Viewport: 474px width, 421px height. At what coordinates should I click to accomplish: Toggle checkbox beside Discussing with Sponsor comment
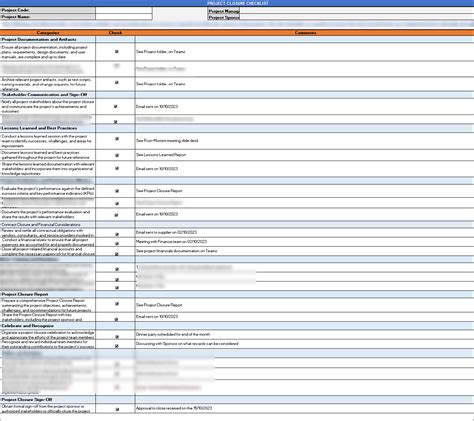click(117, 346)
